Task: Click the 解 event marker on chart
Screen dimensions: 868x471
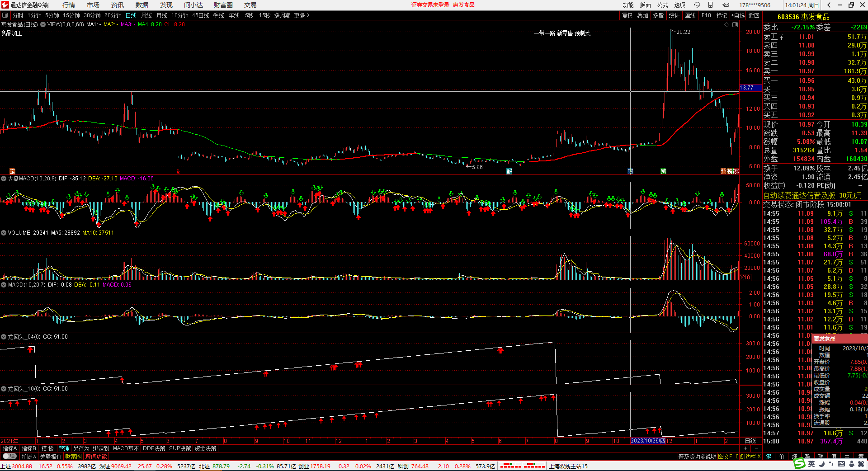Action: point(509,171)
